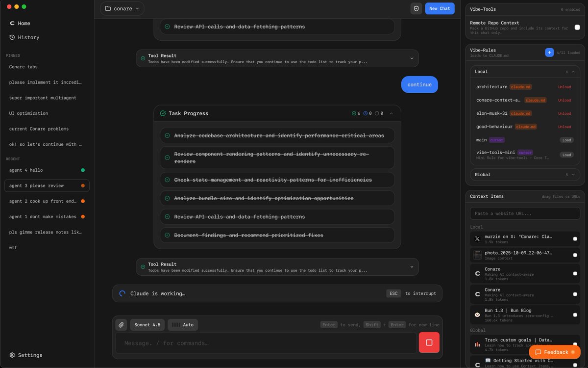Viewport: 588px width, 368px height.
Task: Expand the upper Tool Result chevron
Action: [412, 58]
